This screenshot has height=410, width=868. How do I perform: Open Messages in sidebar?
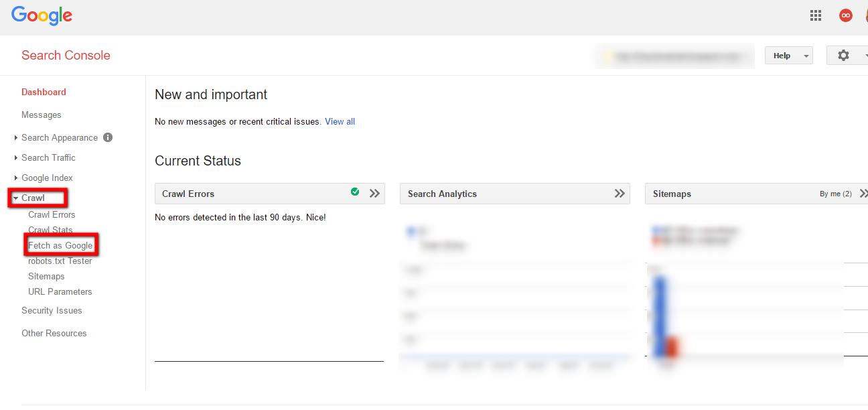42,115
